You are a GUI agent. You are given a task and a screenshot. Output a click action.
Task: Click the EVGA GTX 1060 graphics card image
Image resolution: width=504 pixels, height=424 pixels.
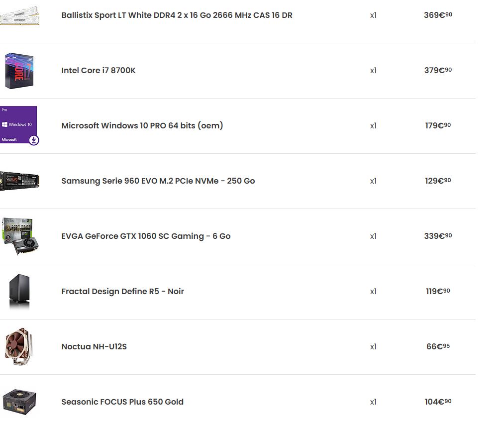20,236
